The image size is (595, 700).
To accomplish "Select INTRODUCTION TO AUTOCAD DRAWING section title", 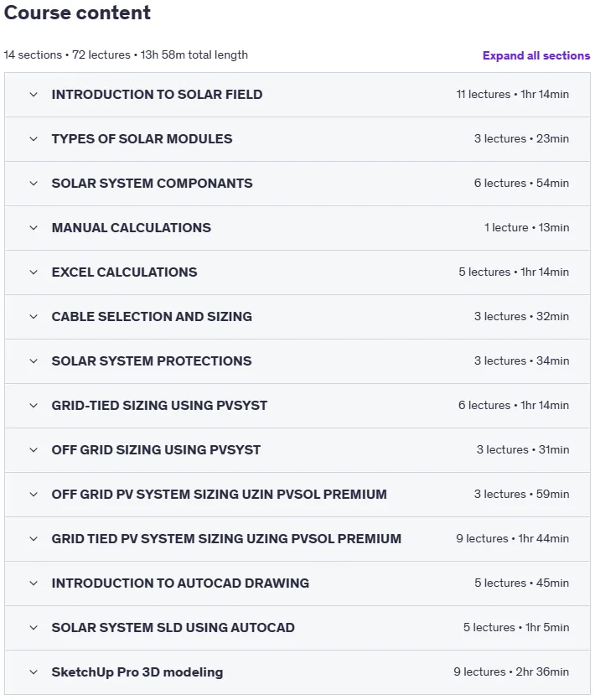I will pyautogui.click(x=180, y=583).
